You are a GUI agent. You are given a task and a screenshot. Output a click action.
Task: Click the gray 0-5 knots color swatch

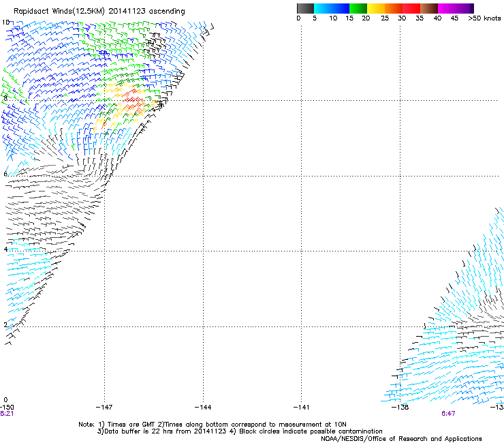[305, 8]
